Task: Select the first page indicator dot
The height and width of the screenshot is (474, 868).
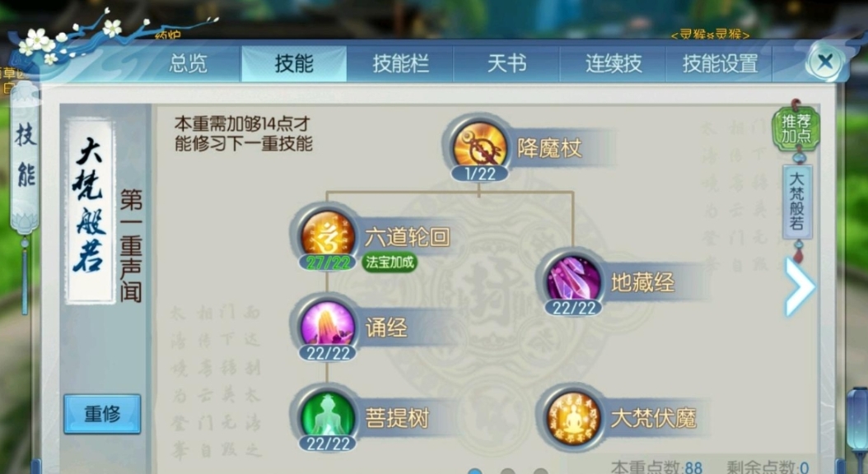Action: point(475,472)
